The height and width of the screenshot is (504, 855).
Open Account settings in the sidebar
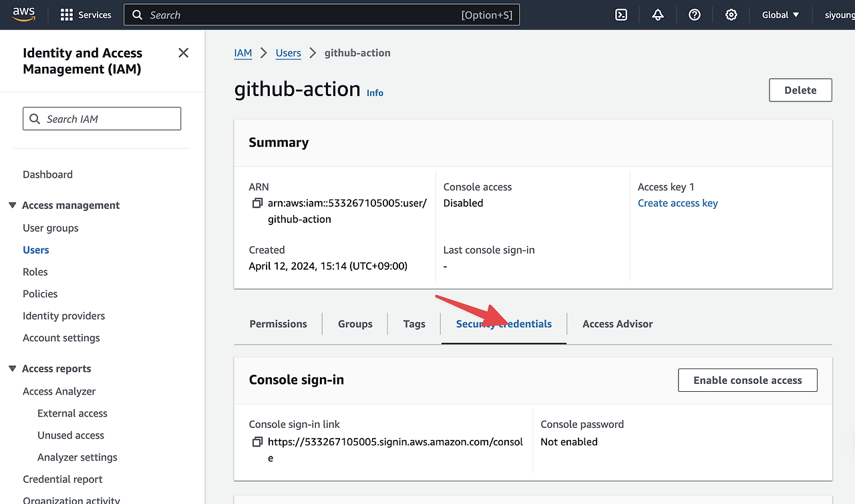[61, 338]
